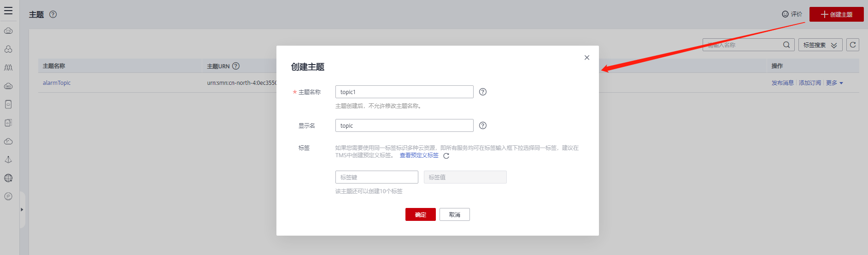The width and height of the screenshot is (868, 255).
Task: Click help icon beside 主题名称 field
Action: click(x=483, y=92)
